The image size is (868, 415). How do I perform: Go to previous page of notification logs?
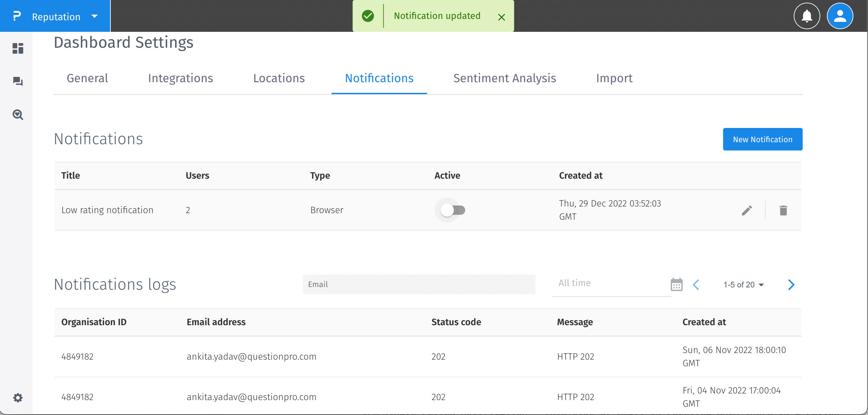pos(696,285)
